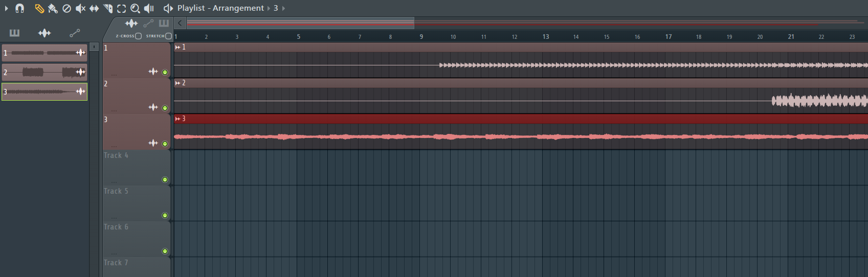This screenshot has height=277, width=868.
Task: Click bar 21 on the timeline ruler
Action: coord(791,37)
